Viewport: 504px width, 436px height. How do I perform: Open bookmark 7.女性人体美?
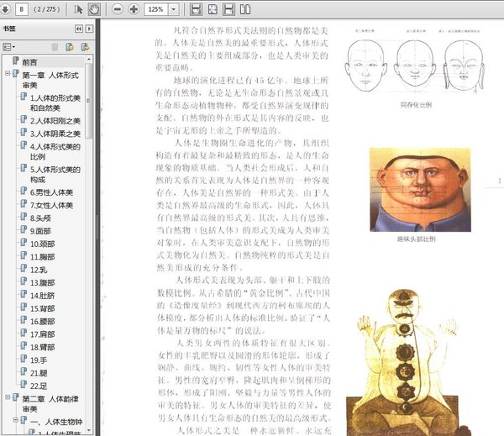(x=51, y=205)
